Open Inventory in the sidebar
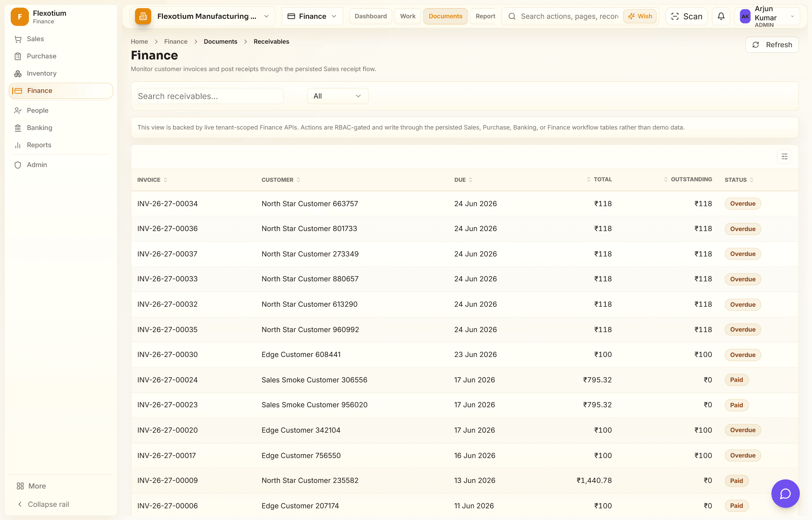 [61, 73]
